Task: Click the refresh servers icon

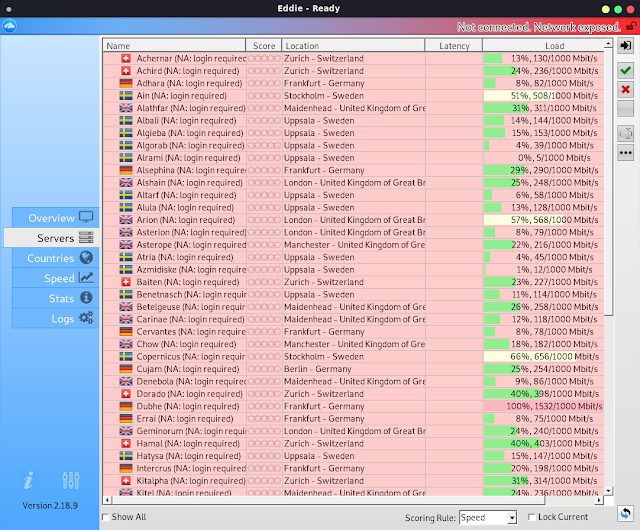Action: tap(625, 513)
